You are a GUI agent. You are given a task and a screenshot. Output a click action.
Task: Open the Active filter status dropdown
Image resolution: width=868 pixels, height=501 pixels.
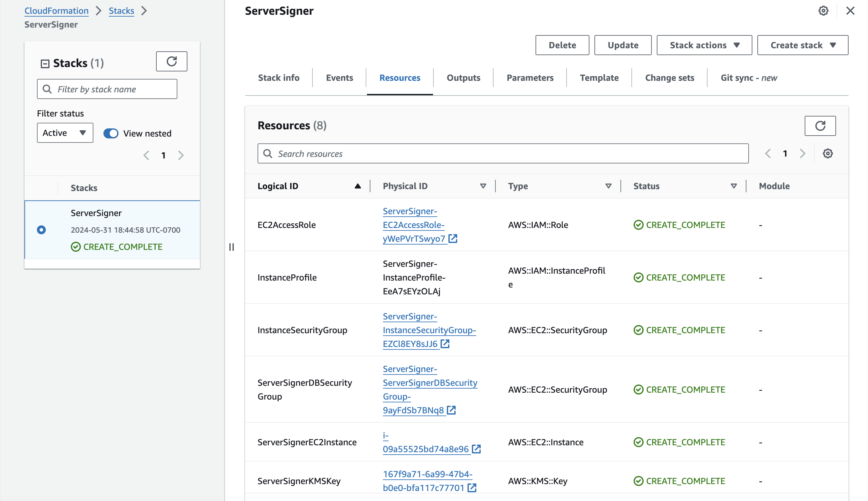coord(65,133)
